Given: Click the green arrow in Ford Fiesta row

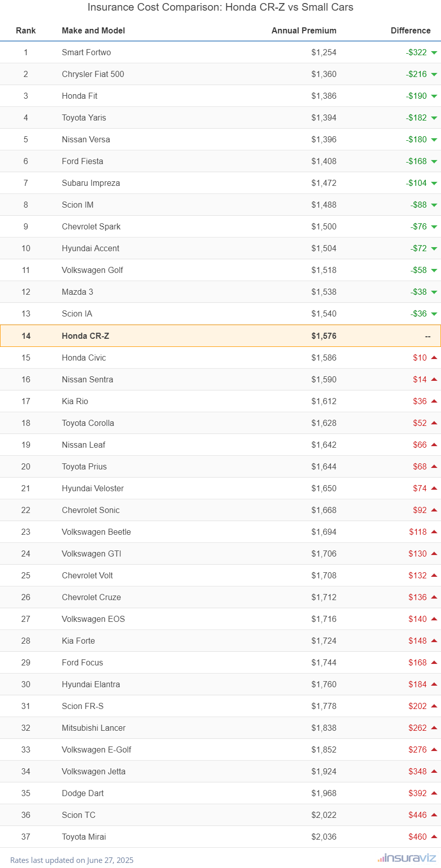Looking at the screenshot, I should (x=434, y=162).
